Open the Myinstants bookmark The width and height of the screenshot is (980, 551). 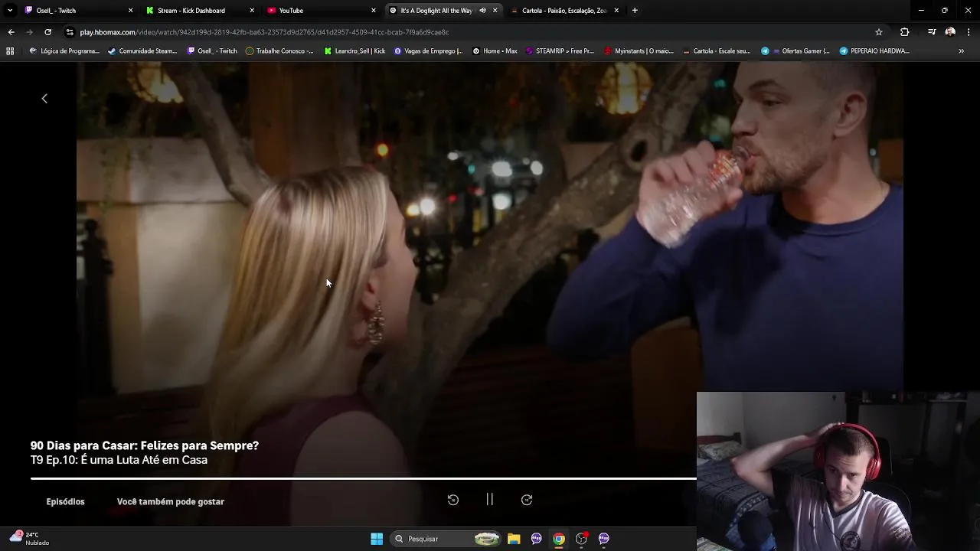[639, 51]
